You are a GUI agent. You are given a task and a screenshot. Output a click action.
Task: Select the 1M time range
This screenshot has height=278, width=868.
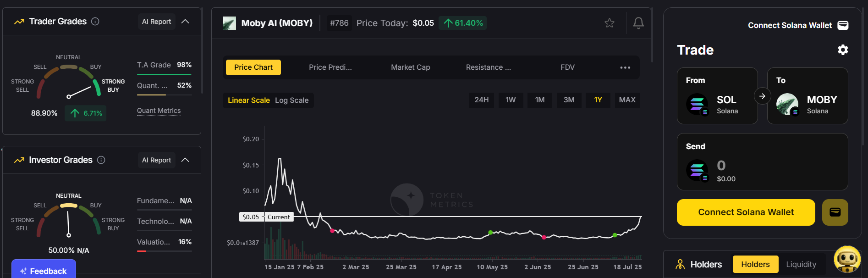pyautogui.click(x=540, y=100)
